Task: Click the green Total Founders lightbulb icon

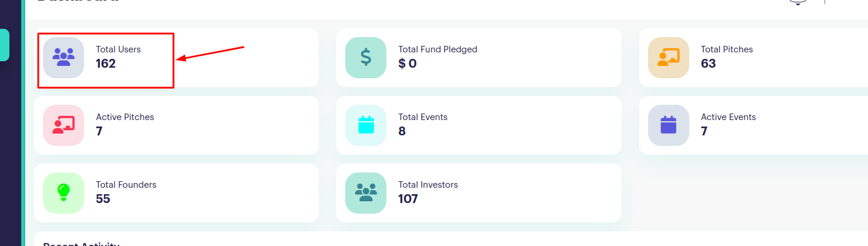Action: pos(64,192)
